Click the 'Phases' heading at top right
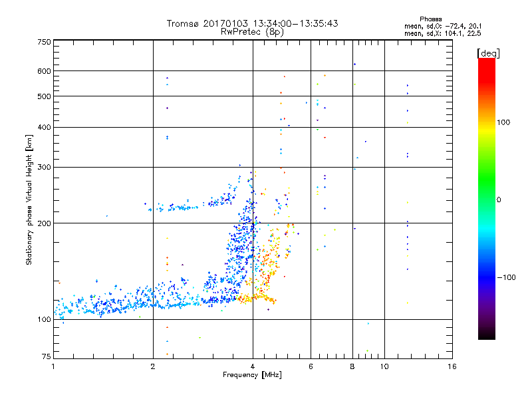532x399 pixels. click(430, 19)
